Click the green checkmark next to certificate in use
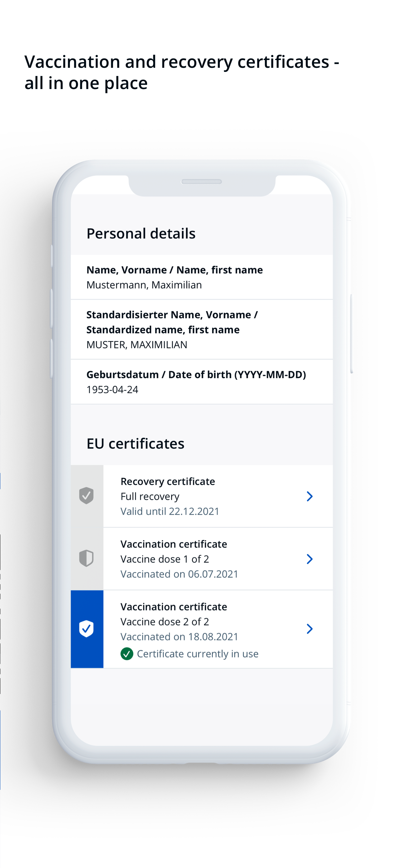Image resolution: width=401 pixels, height=868 pixels. (127, 653)
